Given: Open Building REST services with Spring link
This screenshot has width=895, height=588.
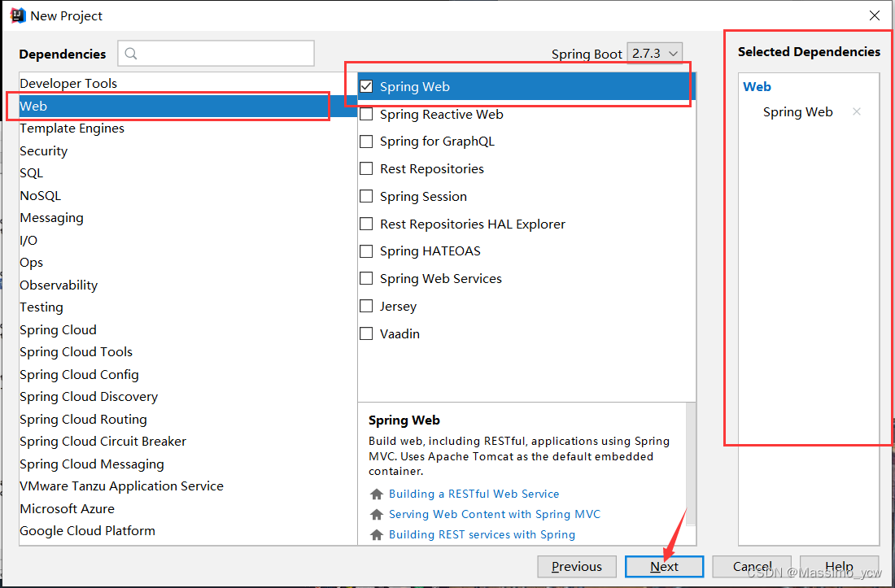Looking at the screenshot, I should (x=482, y=535).
